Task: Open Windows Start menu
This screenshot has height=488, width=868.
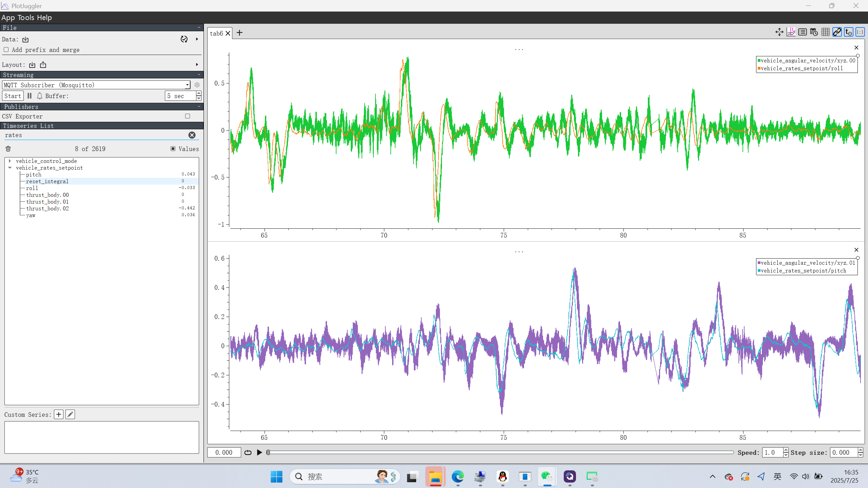Action: pyautogui.click(x=276, y=476)
